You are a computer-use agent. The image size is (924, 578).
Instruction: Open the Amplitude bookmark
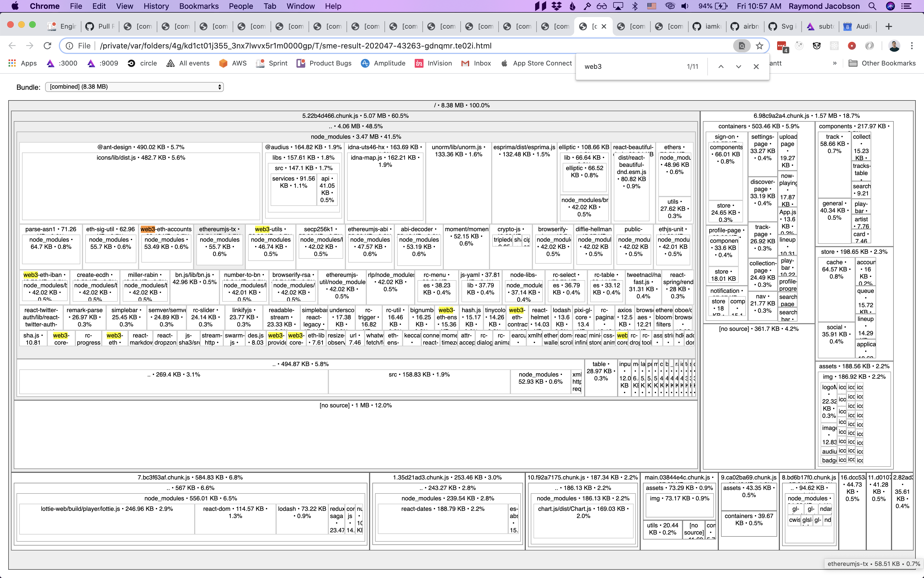[383, 63]
